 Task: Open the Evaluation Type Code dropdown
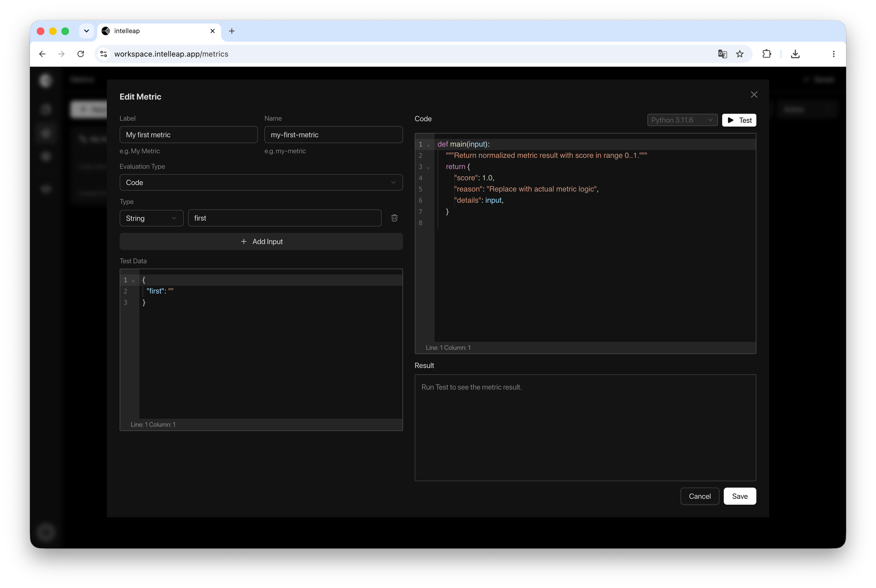point(261,182)
